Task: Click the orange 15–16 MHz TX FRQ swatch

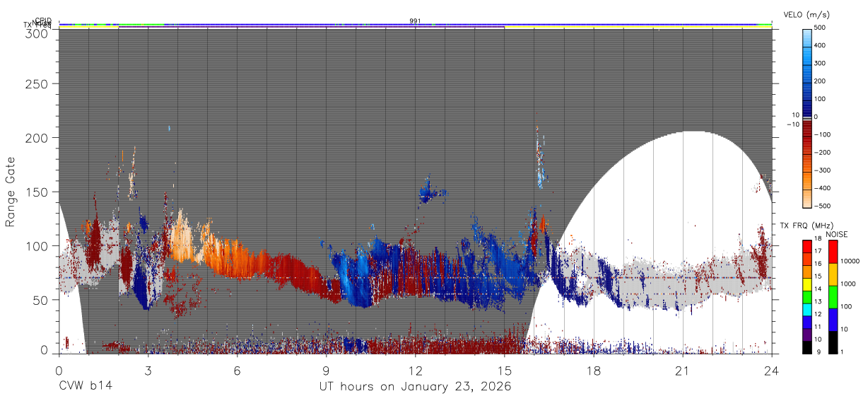Action: (807, 272)
